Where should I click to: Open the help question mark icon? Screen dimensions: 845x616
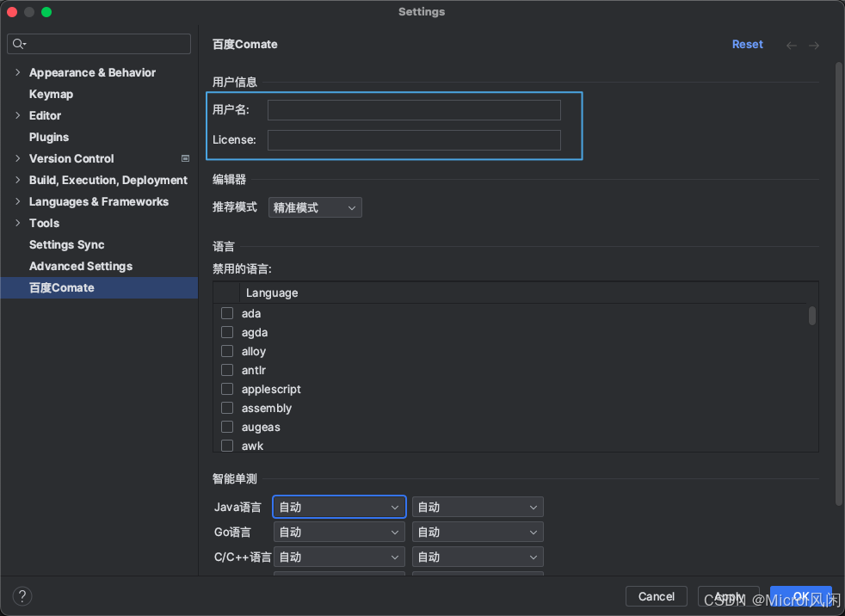tap(22, 596)
